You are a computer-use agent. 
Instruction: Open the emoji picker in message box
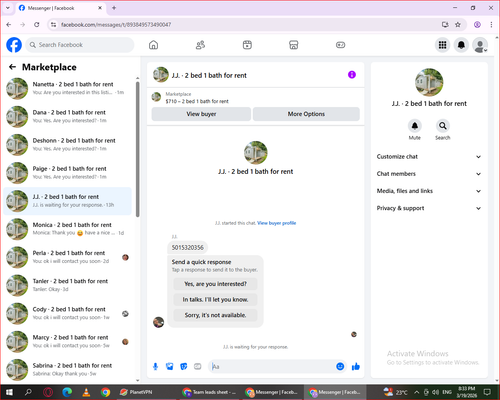(x=340, y=367)
